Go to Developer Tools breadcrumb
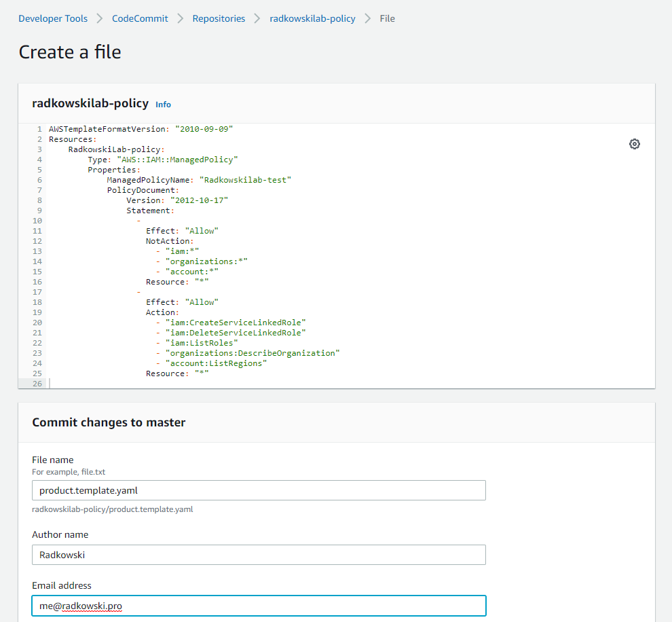Viewport: 672px width, 622px height. point(53,18)
